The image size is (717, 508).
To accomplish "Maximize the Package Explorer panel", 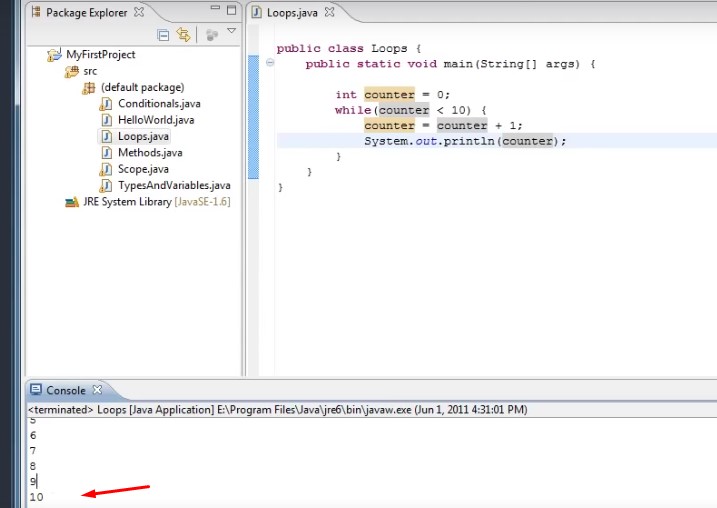I will click(x=231, y=12).
